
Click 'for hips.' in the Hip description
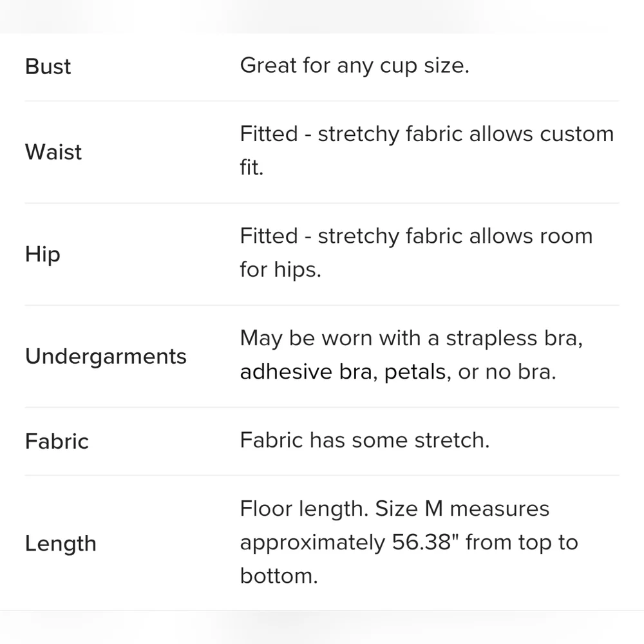[x=281, y=270]
